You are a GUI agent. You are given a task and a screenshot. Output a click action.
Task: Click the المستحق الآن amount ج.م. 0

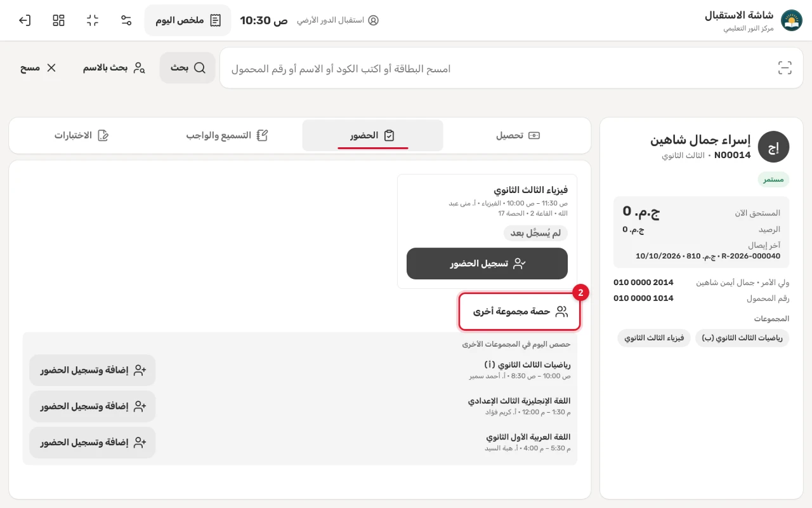click(x=641, y=212)
